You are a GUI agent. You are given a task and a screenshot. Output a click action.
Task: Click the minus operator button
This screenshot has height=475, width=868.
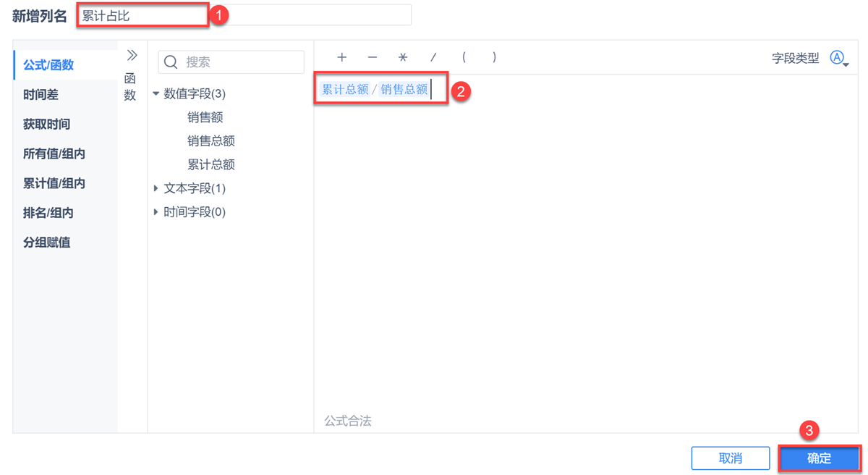[373, 57]
